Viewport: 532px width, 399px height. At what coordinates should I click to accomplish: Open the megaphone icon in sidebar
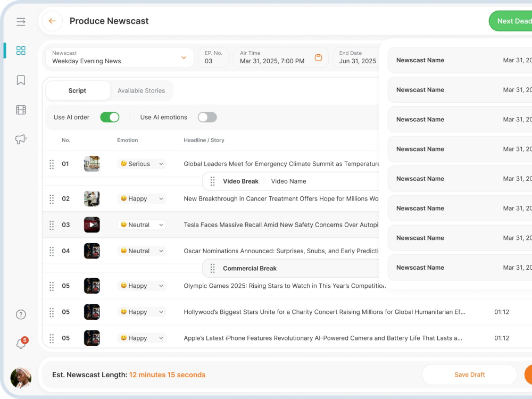[21, 139]
